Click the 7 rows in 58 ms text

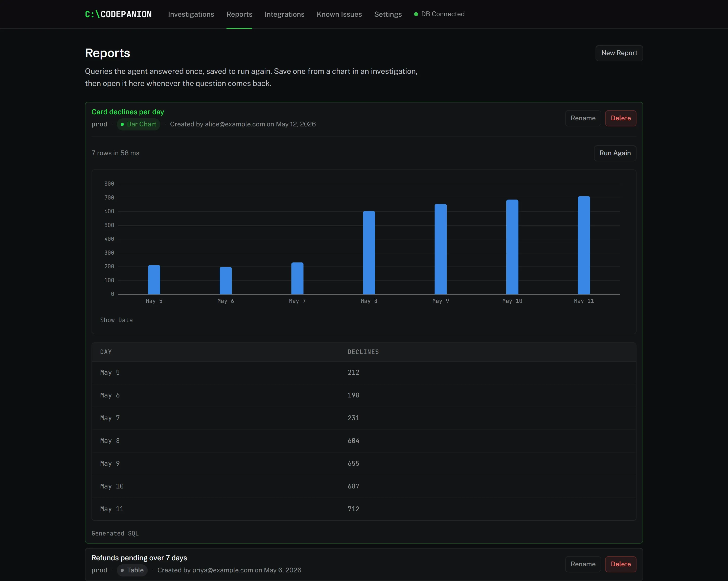pos(115,153)
